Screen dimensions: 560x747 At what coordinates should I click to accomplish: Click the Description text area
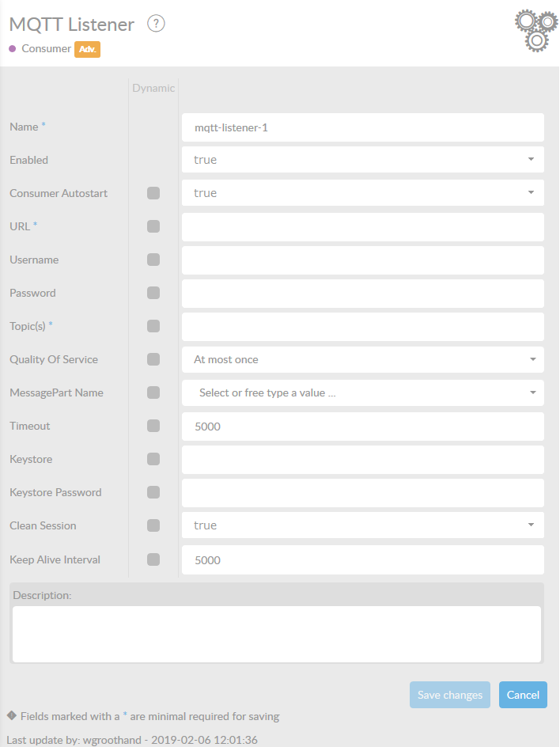[276, 634]
